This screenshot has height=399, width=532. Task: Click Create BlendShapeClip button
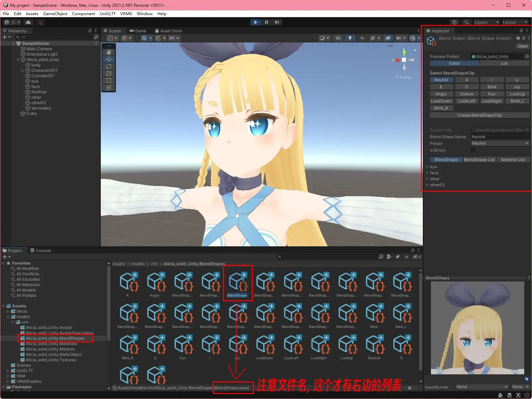479,115
